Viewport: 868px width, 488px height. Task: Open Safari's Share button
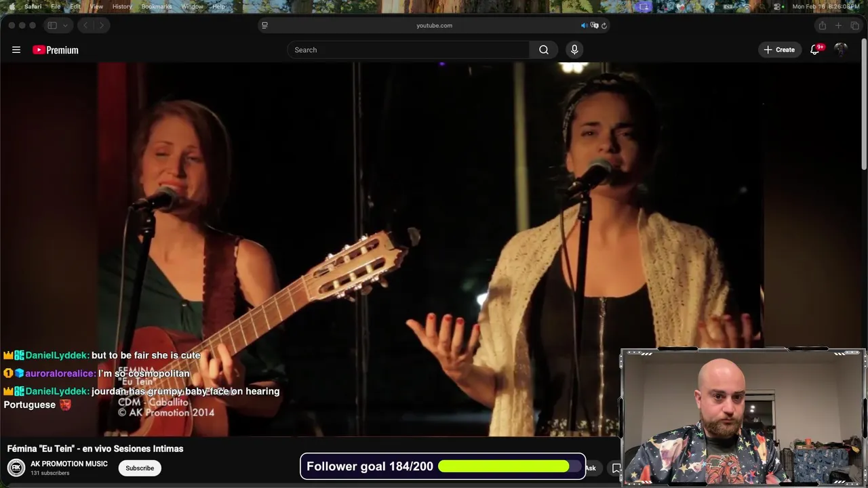[x=822, y=25]
